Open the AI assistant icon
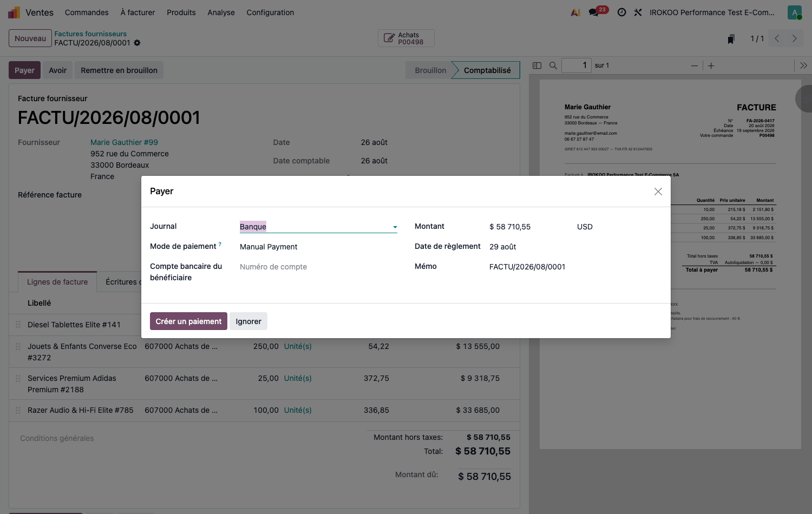 click(x=575, y=12)
